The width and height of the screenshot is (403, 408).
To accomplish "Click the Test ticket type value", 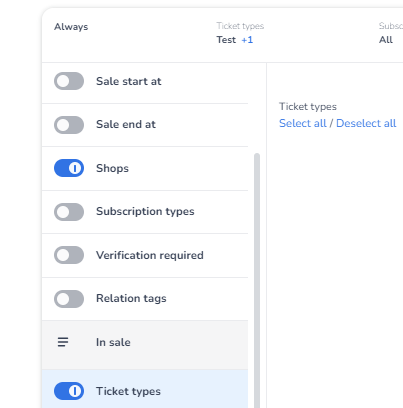I will tap(226, 40).
